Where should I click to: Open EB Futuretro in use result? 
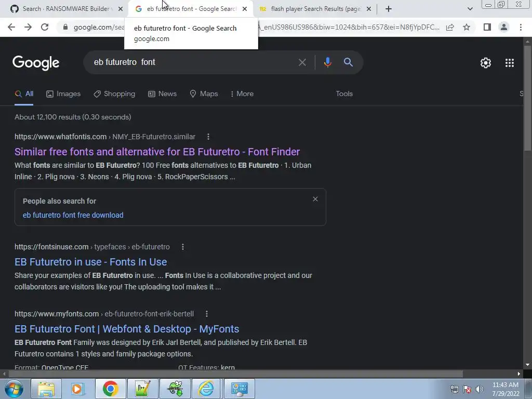point(90,262)
